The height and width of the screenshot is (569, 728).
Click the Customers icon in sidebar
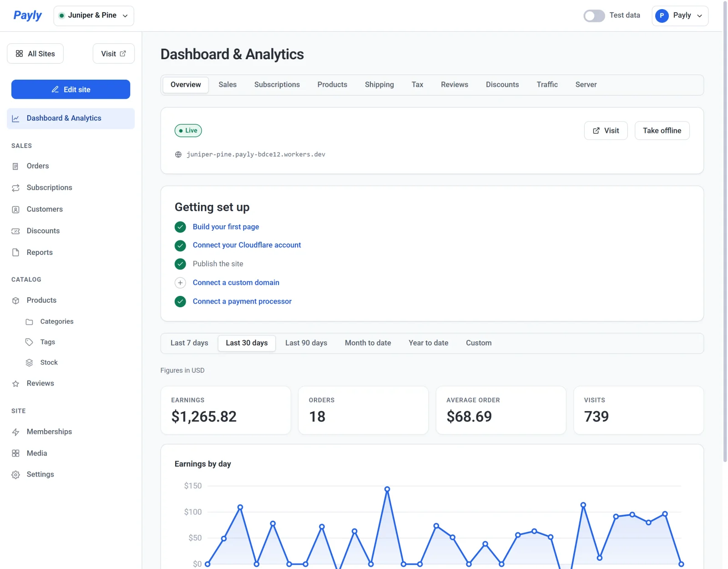click(15, 209)
